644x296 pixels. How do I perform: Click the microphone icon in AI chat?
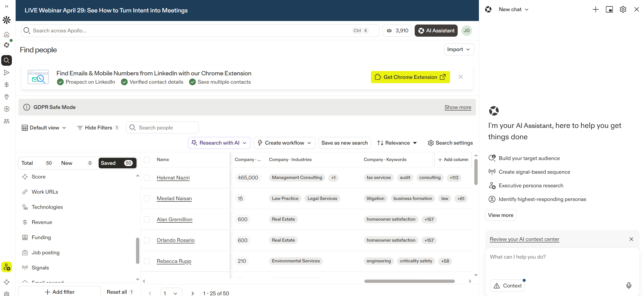tap(629, 286)
